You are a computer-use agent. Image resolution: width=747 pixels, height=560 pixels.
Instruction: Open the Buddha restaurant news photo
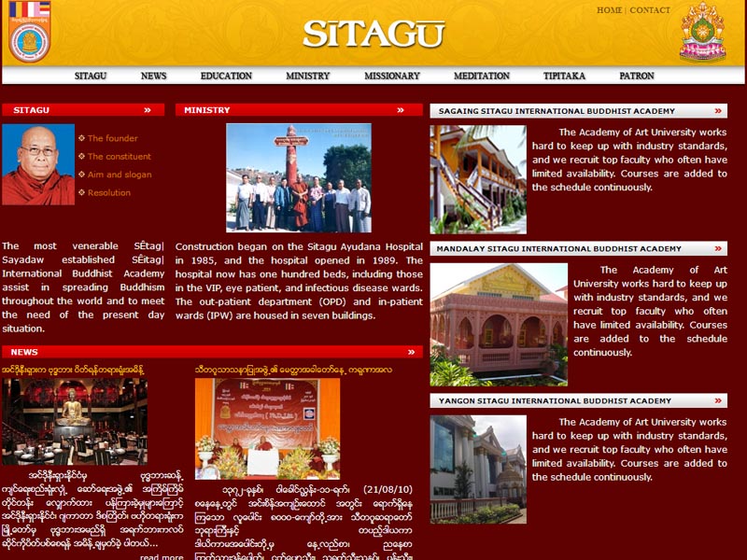click(75, 422)
